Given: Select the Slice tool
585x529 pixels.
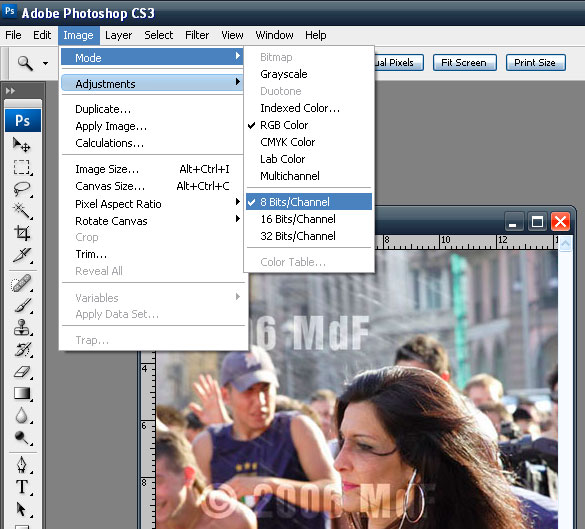Looking at the screenshot, I should click(22, 255).
